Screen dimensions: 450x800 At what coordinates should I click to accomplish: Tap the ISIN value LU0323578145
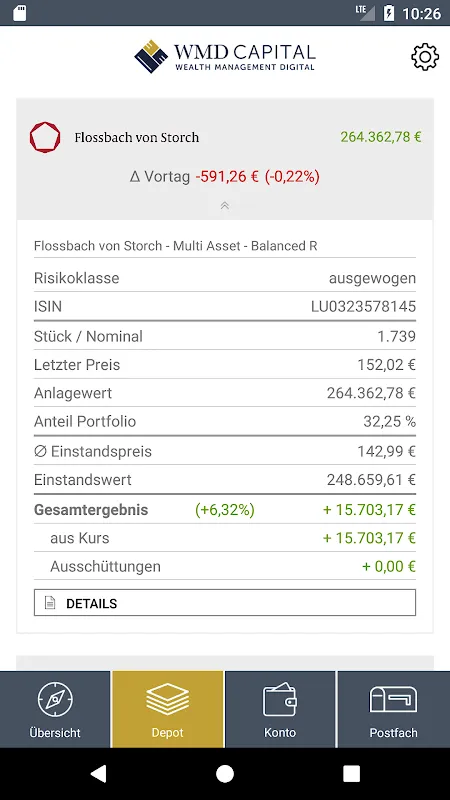coord(363,307)
